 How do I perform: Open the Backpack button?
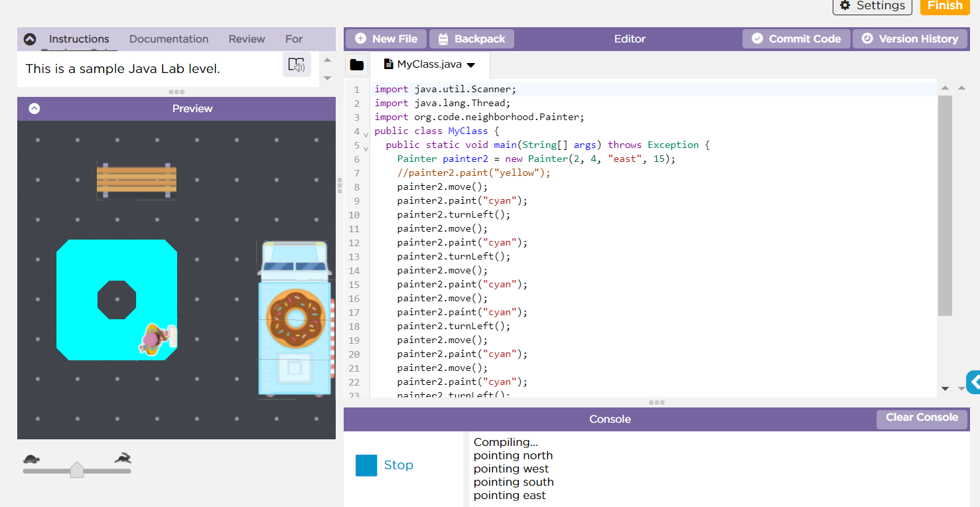(472, 39)
